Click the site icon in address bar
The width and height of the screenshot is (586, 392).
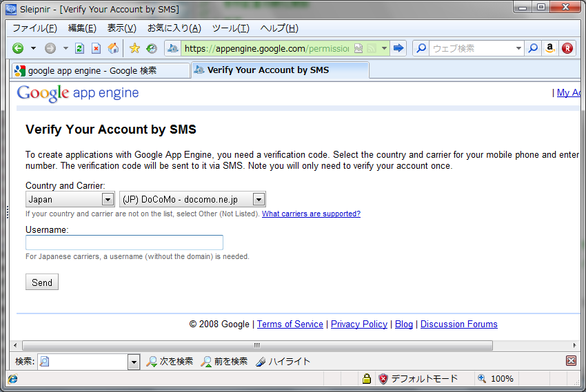[x=172, y=48]
